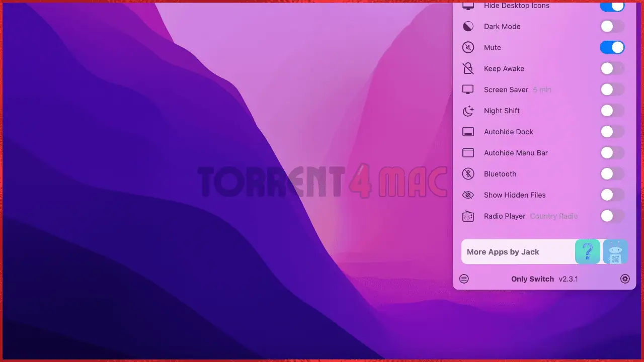Click the Dark Mode half-circle icon
The image size is (644, 362).
pos(468,26)
